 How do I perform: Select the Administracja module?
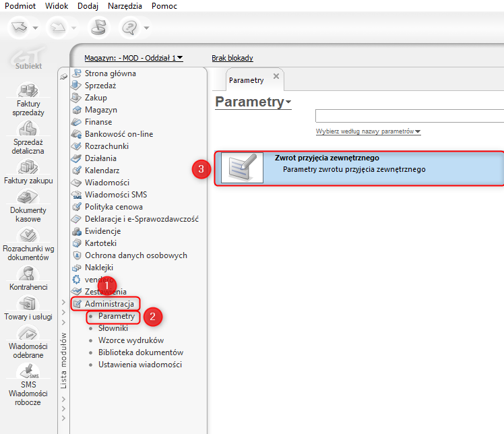(x=109, y=304)
